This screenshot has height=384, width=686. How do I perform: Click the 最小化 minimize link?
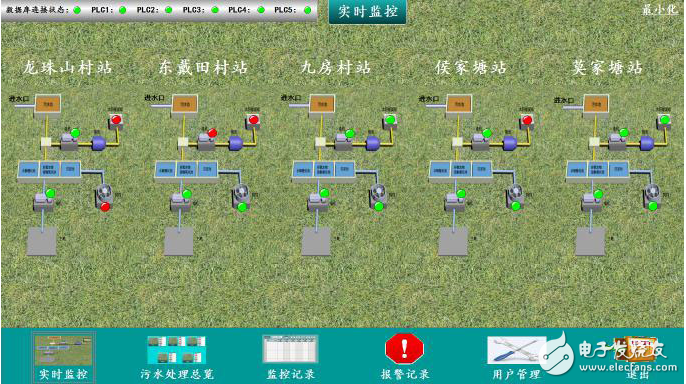click(x=660, y=10)
